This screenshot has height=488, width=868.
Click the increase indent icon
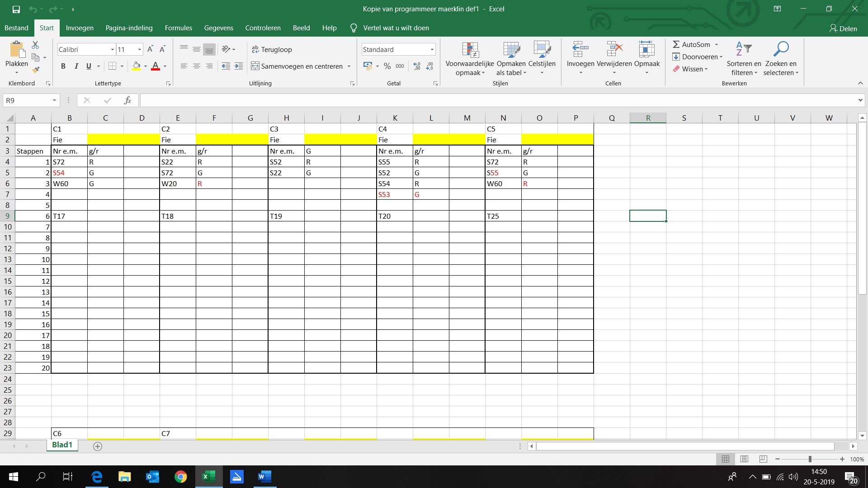click(239, 66)
